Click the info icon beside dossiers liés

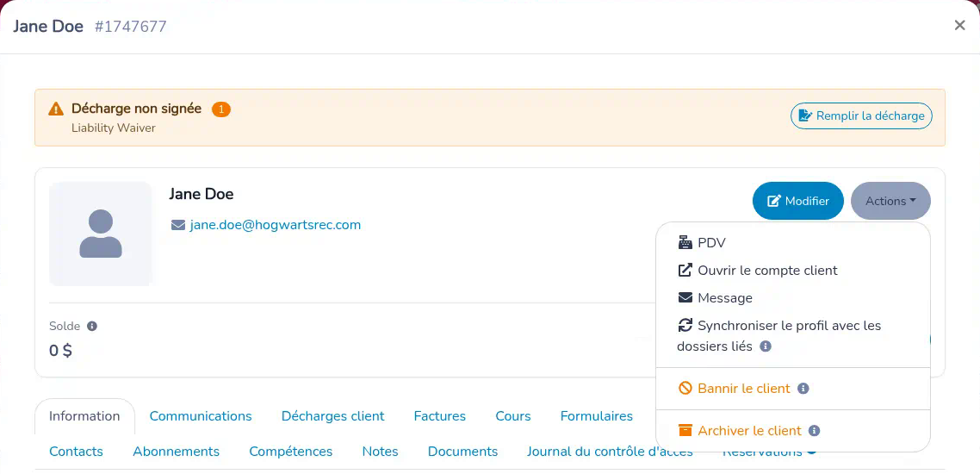tap(766, 346)
